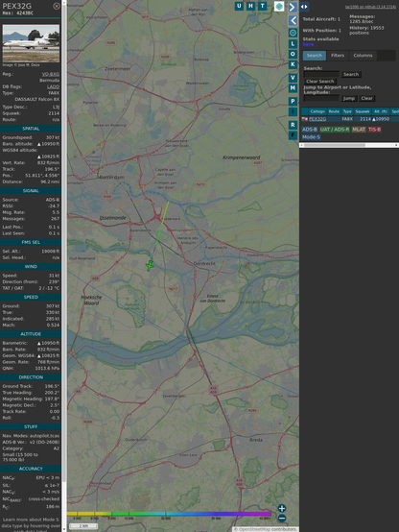Viewport: 399px width, 532px height.
Task: Expand sidebar with left chevron arrow
Action: [293, 21]
